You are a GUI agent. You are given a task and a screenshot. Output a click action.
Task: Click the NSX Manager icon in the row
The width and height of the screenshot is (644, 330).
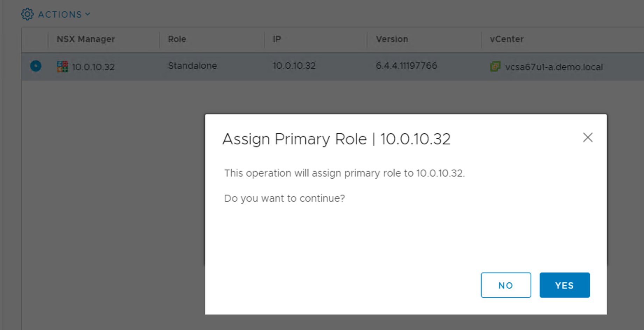(x=62, y=67)
